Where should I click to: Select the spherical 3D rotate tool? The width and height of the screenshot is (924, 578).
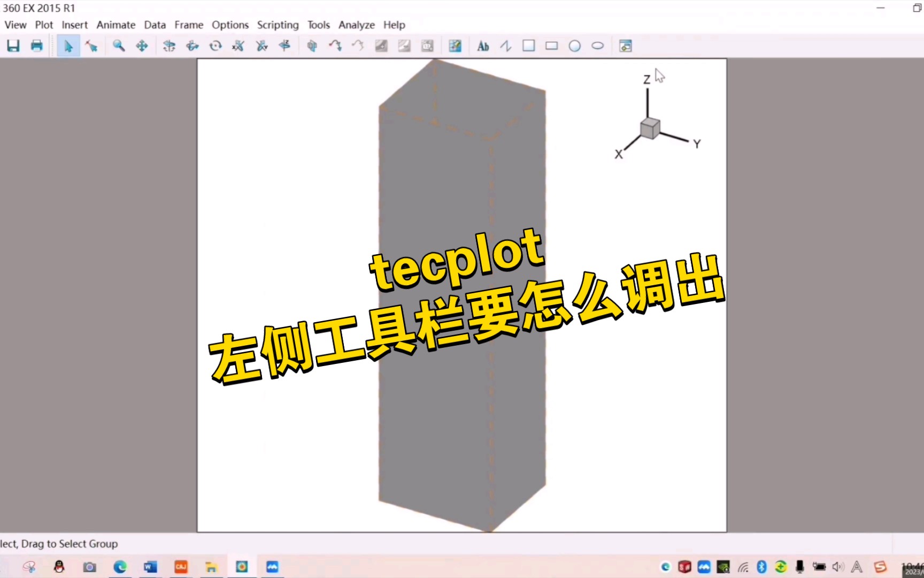[169, 46]
